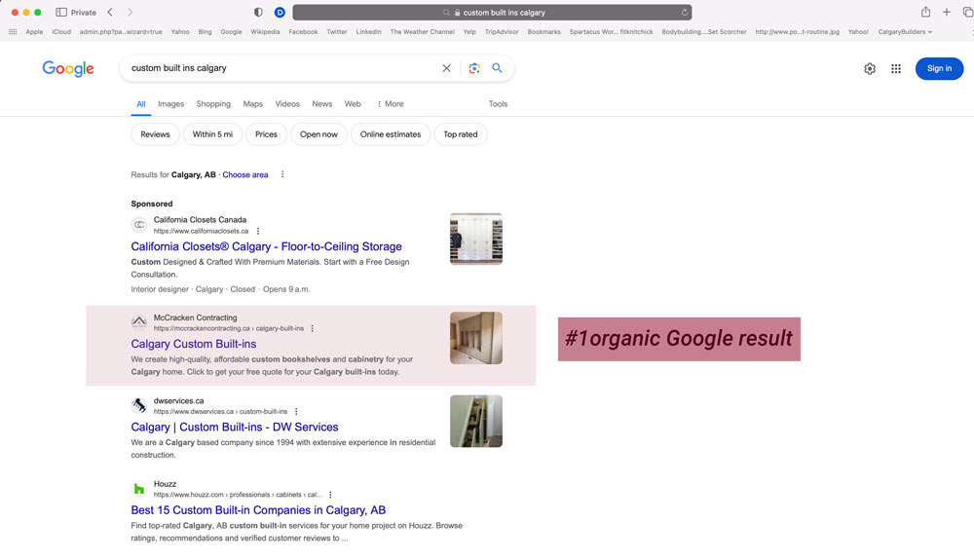Open a new tab with plus icon

[x=947, y=12]
